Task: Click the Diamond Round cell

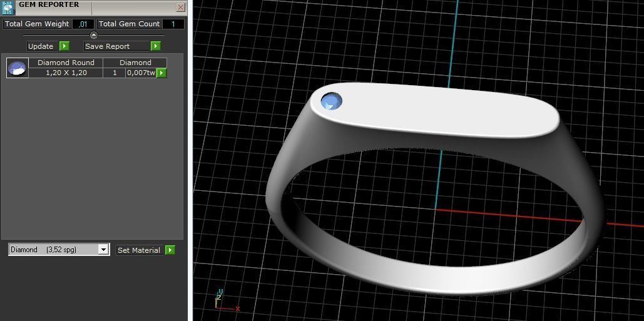Action: [66, 63]
